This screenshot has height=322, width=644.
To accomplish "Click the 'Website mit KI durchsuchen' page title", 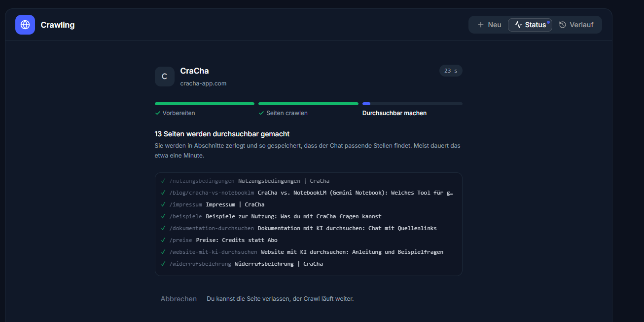I will coord(352,252).
